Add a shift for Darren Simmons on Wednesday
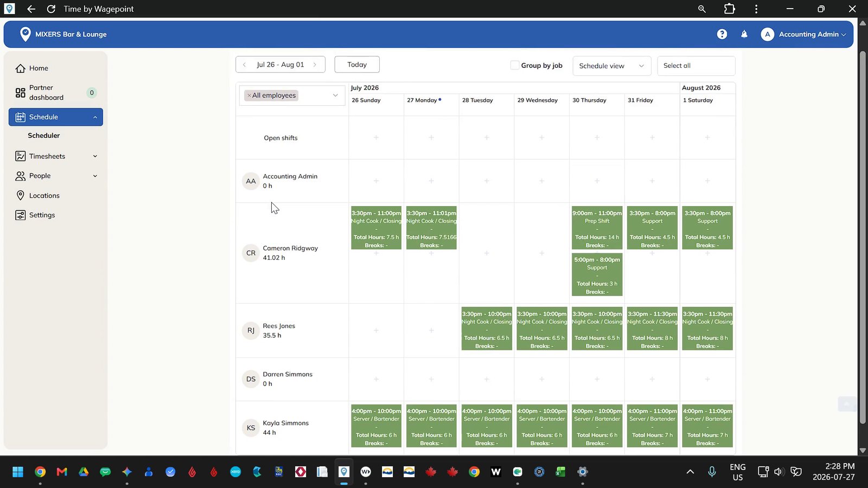 pos(541,379)
